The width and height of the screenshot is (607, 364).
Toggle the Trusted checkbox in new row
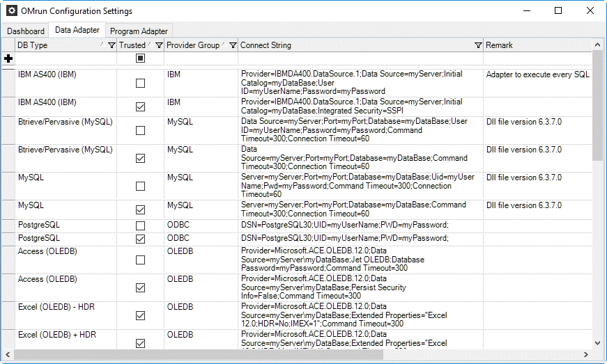140,58
